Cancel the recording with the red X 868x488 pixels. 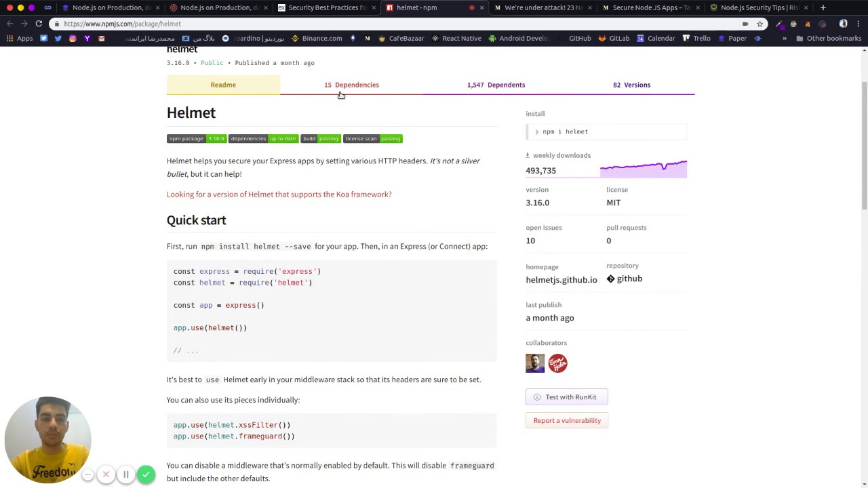click(x=106, y=474)
